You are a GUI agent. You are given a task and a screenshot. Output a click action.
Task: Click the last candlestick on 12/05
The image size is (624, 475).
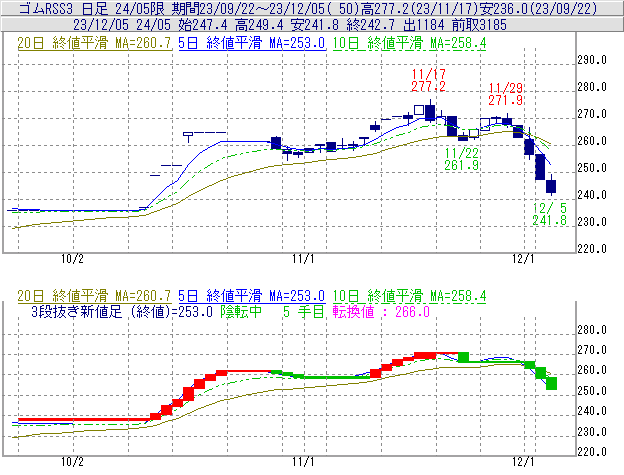(x=551, y=186)
